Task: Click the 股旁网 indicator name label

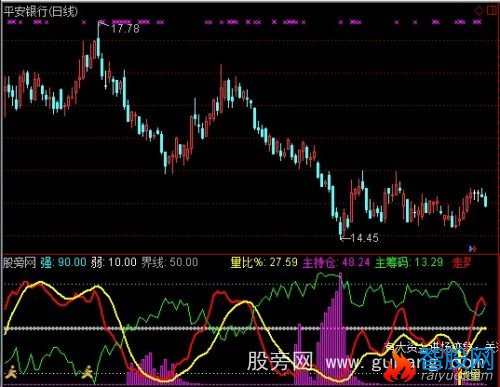Action: coord(19,263)
